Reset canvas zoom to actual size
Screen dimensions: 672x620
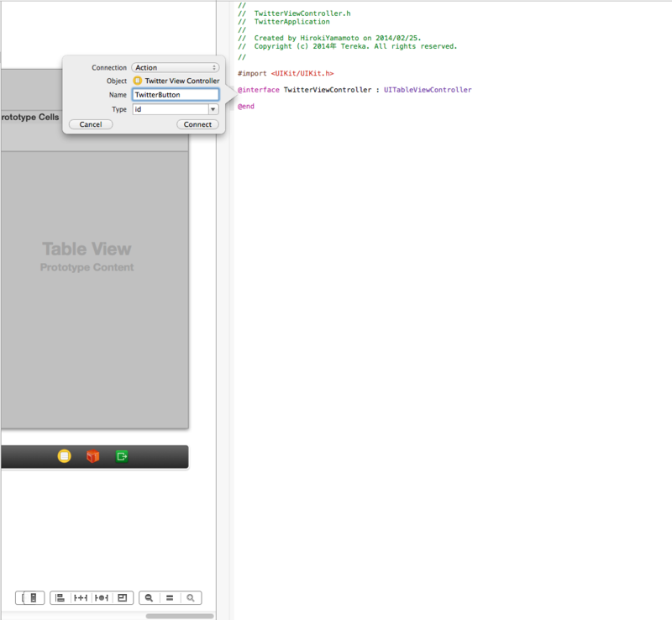tap(170, 597)
